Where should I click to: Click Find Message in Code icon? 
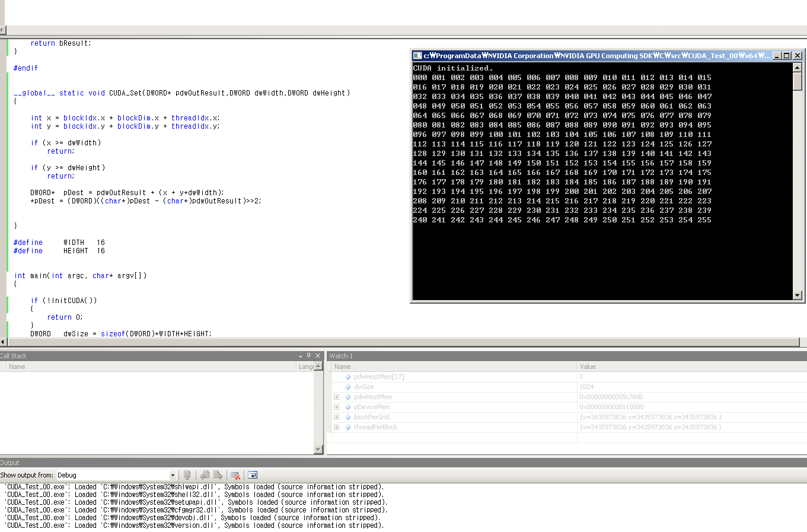(187, 475)
